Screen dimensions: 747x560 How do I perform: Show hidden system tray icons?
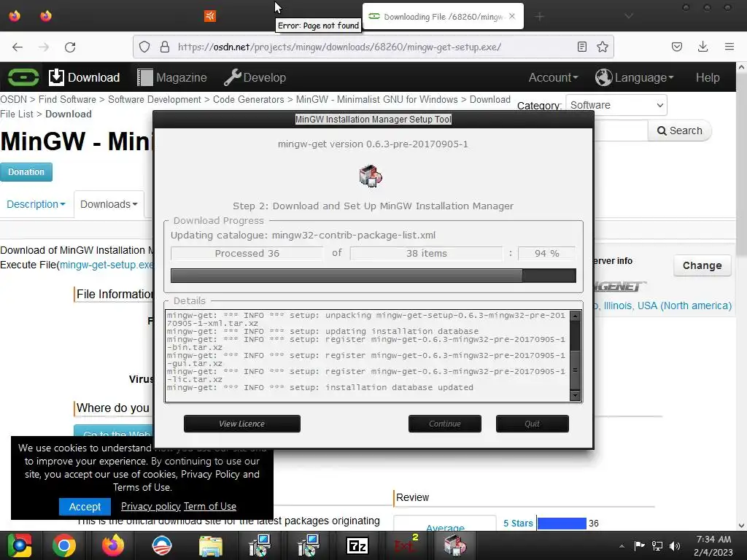(x=622, y=546)
